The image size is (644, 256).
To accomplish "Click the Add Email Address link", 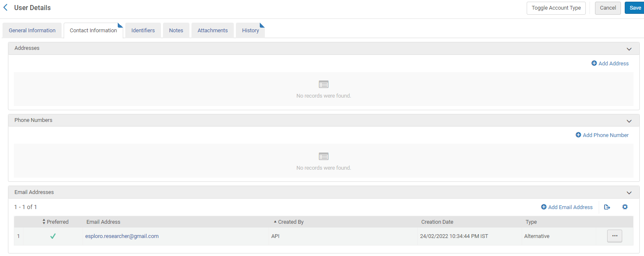I will tap(567, 207).
